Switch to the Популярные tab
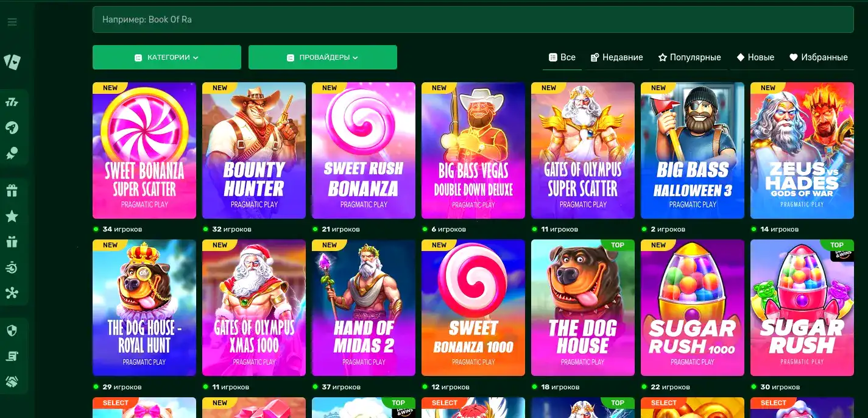This screenshot has height=418, width=868. 690,57
